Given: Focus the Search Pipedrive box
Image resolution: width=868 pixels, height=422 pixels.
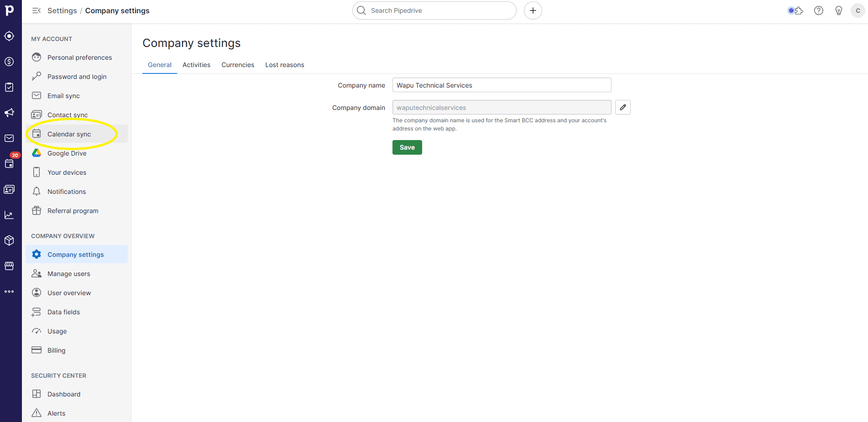Looking at the screenshot, I should 434,10.
